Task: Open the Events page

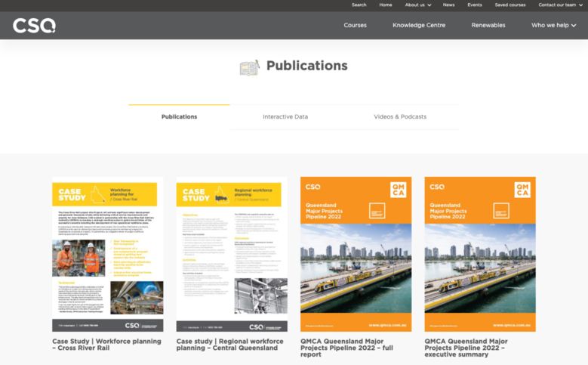Action: (474, 5)
